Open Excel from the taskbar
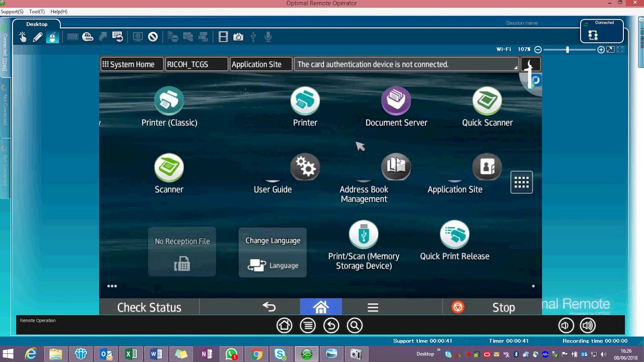This screenshot has height=362, width=644. [x=131, y=354]
